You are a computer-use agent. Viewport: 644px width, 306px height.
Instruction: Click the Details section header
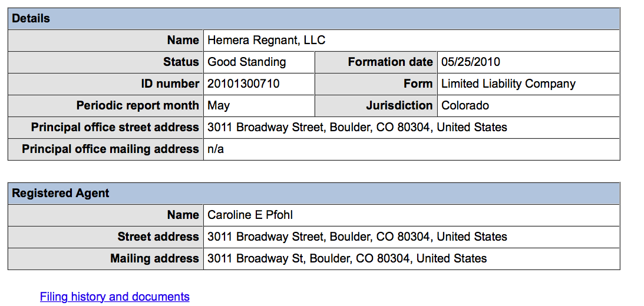pyautogui.click(x=31, y=18)
